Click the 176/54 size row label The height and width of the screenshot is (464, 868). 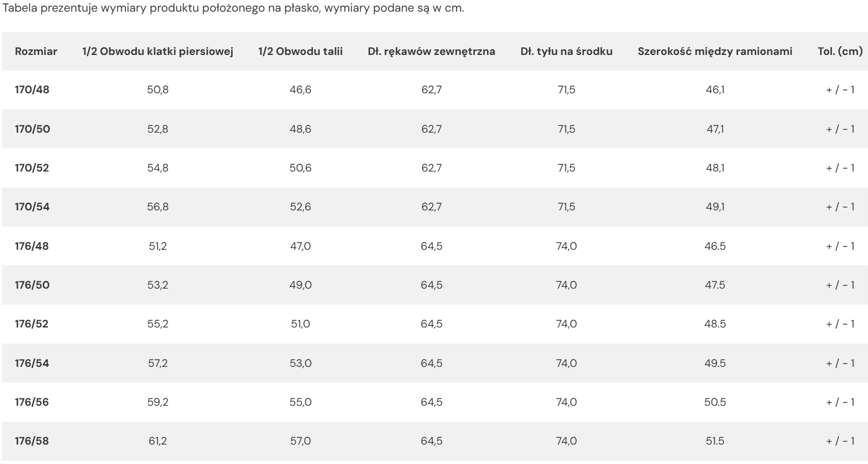coord(32,363)
